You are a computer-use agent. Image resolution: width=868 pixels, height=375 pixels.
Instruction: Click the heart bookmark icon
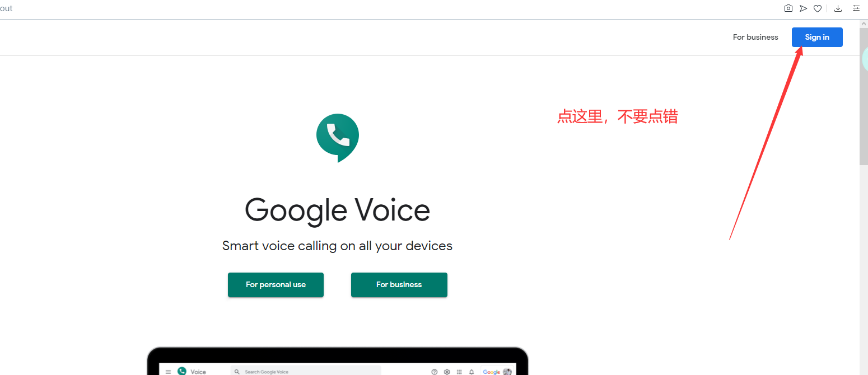click(x=818, y=8)
